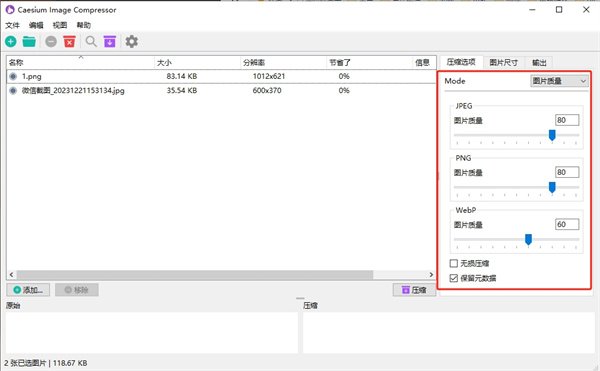Maximize the Caesium window
This screenshot has width=600, height=371.
[x=559, y=10]
